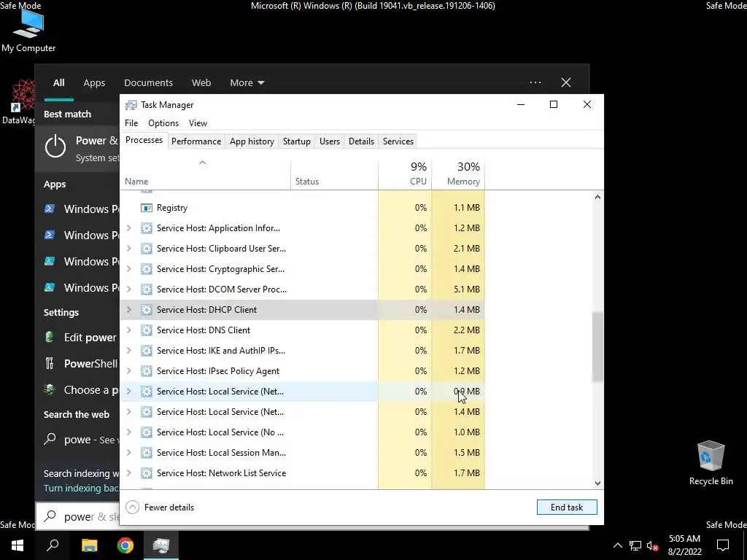Select the Service Host: Local Service (No ... row

pos(303,432)
